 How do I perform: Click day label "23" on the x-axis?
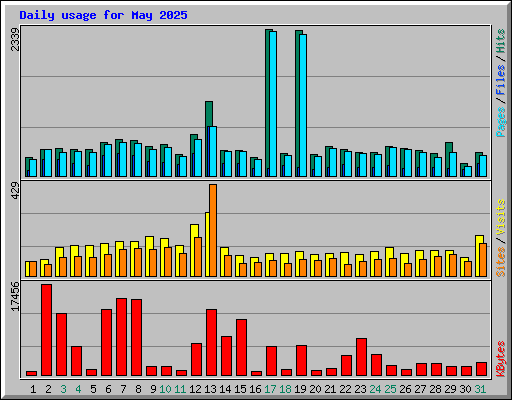click(360, 389)
